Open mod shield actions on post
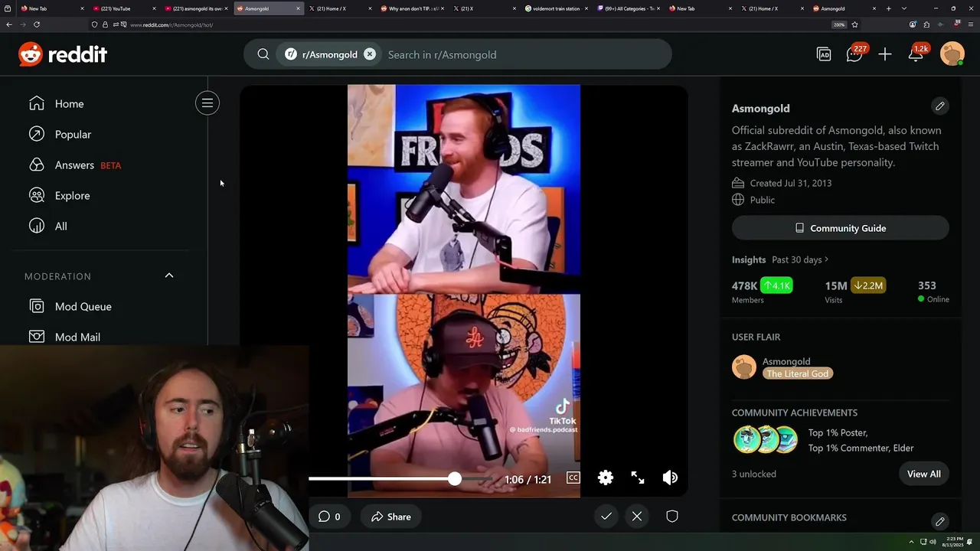Image resolution: width=980 pixels, height=551 pixels. 672,517
